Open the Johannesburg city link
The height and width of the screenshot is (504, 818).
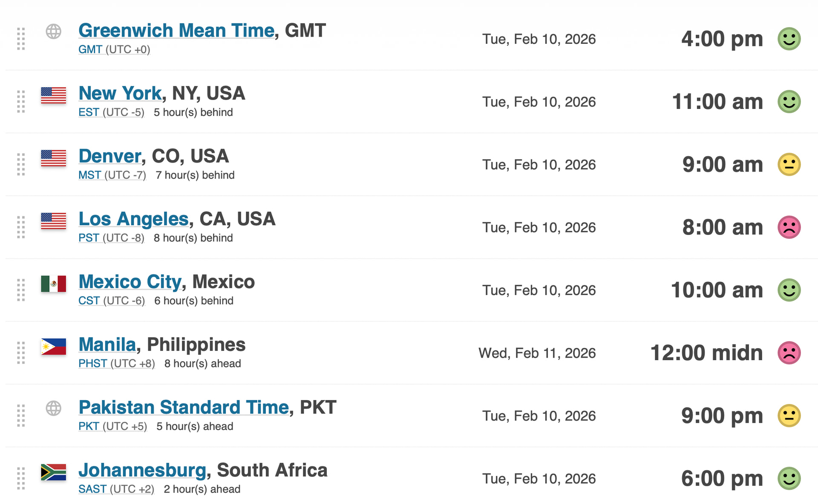(142, 470)
